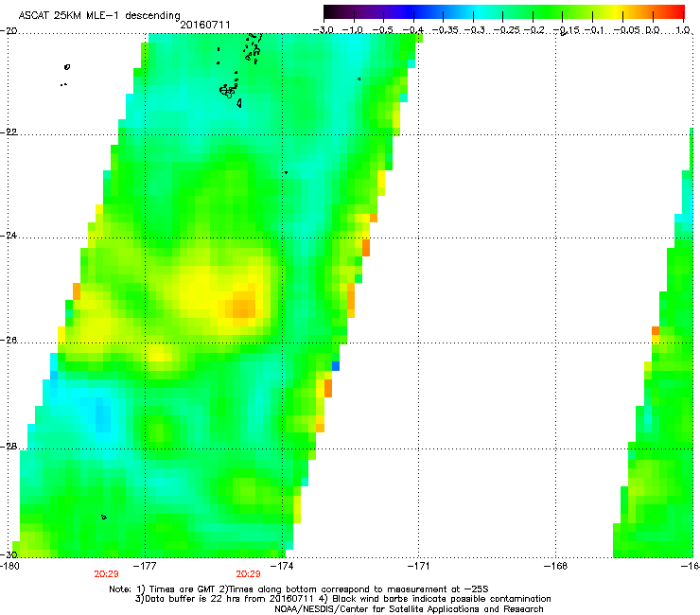Click the "-28" latitude axis label
The width and height of the screenshot is (700, 615).
click(x=9, y=447)
